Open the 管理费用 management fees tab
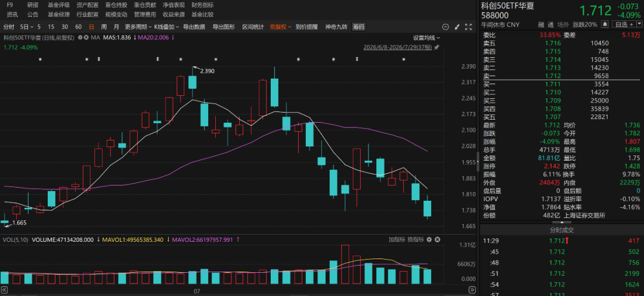 point(145,15)
